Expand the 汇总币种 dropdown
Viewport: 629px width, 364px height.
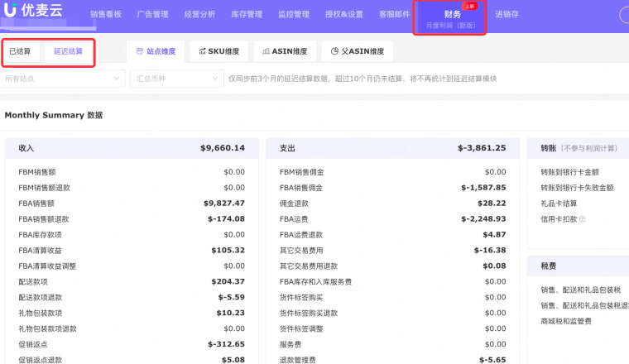click(x=177, y=79)
